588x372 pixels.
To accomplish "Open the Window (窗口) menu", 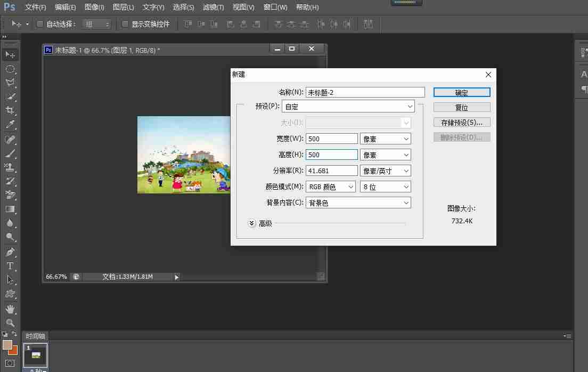I will point(275,7).
